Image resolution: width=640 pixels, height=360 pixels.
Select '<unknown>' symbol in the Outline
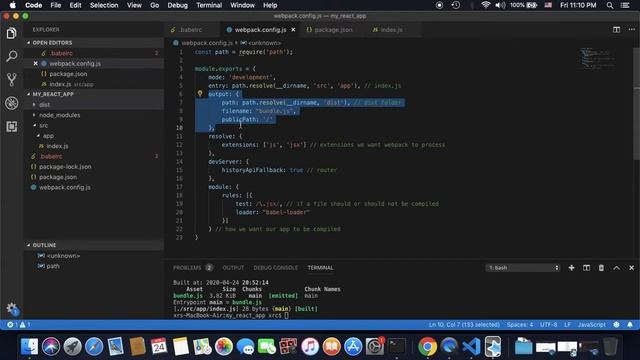[x=63, y=256]
